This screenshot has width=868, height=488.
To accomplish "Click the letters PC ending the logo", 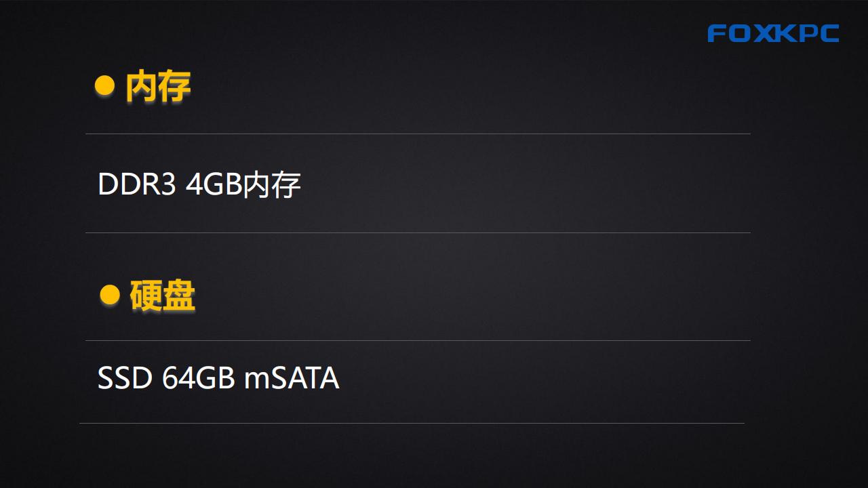I will tap(818, 33).
